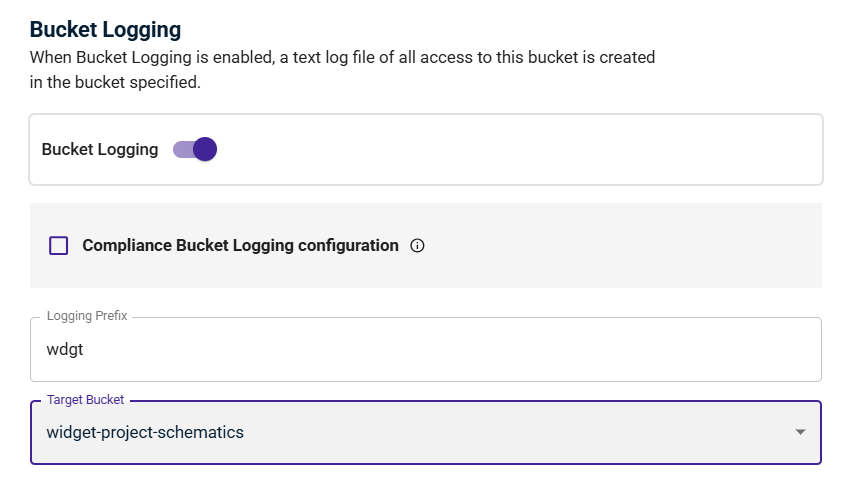Open info tooltip beside Compliance Bucket Logging

point(417,246)
